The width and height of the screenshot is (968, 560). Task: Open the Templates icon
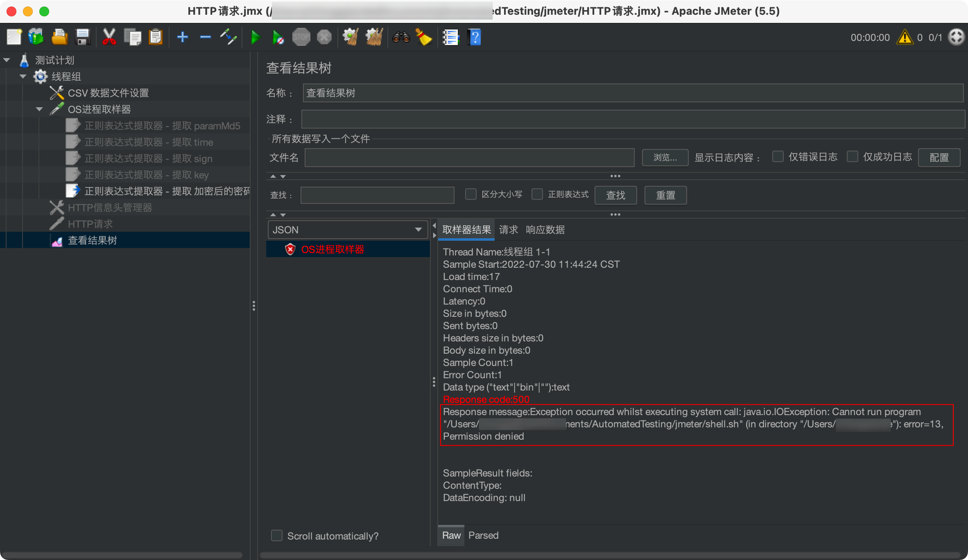(x=36, y=37)
